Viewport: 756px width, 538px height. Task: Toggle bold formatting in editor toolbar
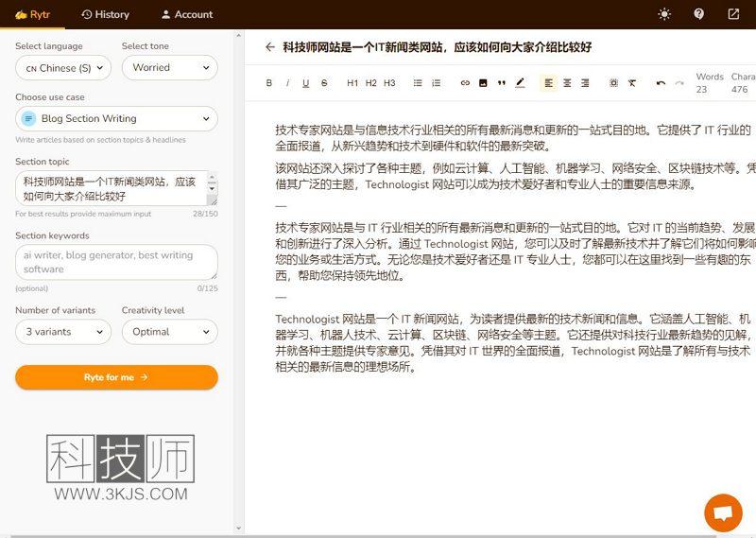[x=269, y=83]
